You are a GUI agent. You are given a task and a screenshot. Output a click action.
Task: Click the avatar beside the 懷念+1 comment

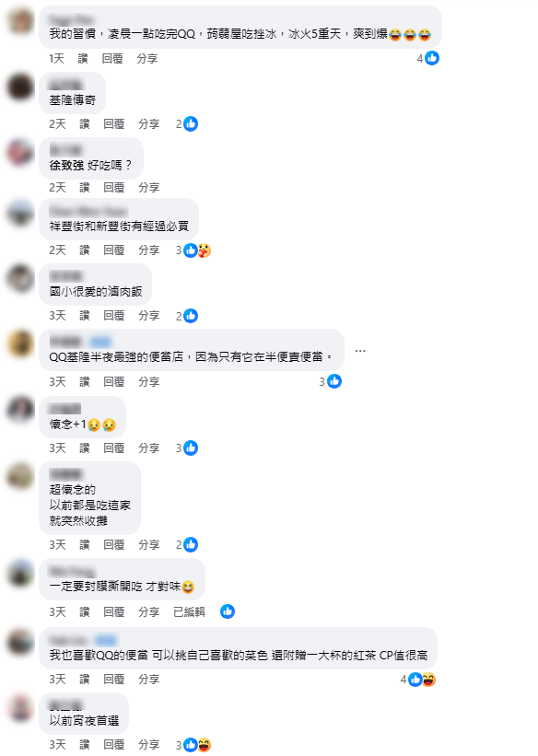coord(20,410)
